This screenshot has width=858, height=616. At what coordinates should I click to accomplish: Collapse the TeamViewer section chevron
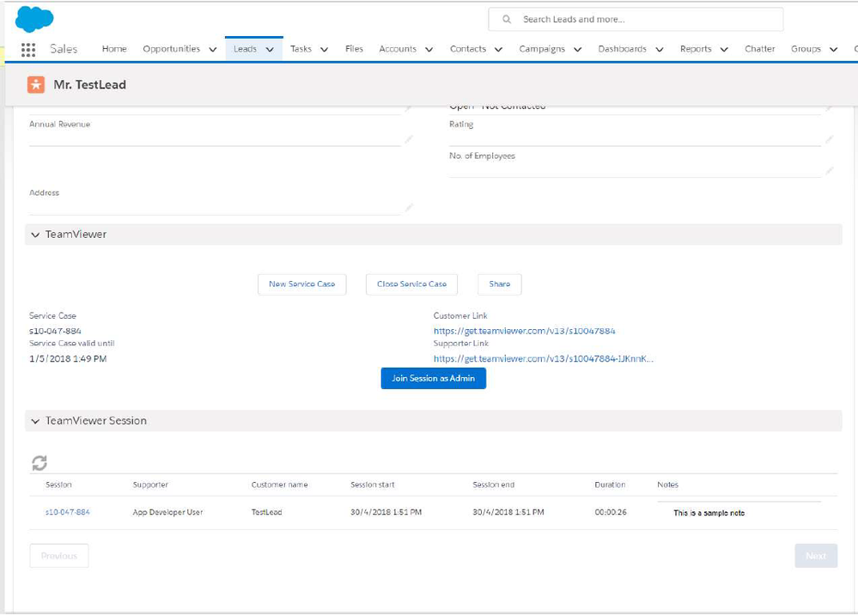(x=35, y=235)
